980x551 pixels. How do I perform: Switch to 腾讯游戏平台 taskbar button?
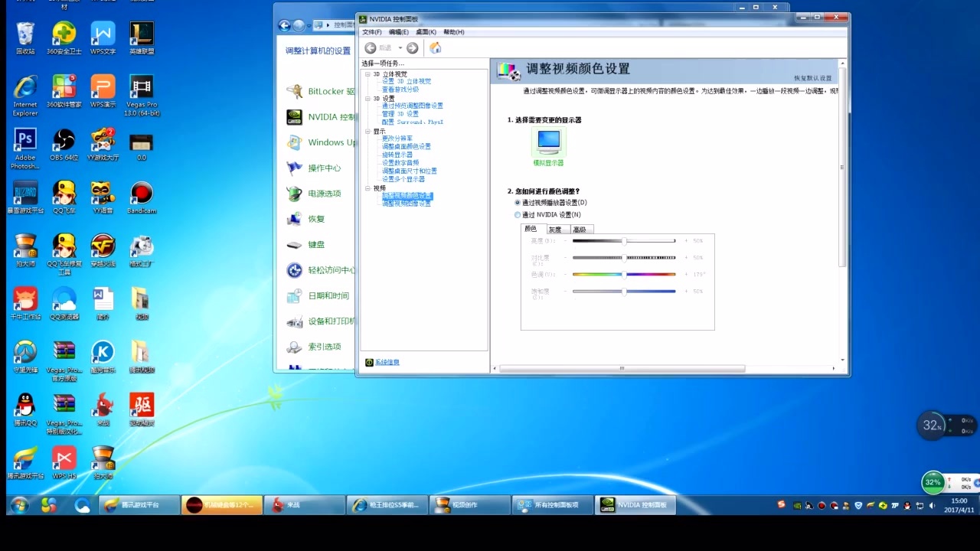(139, 505)
